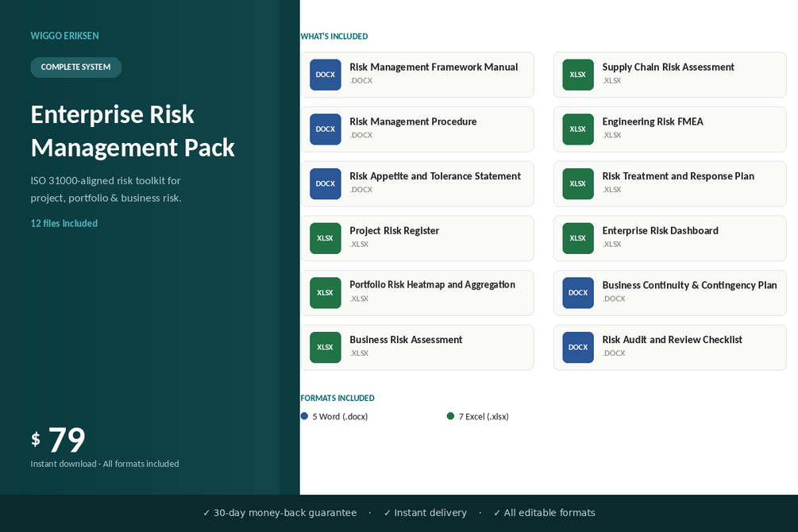Screen dimensions: 798x532
Task: Click the Enterprise Risk Management Pack title
Action: (133, 131)
